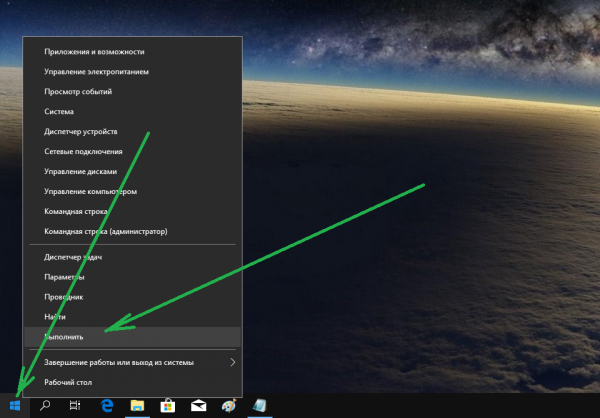Choose Система from the menu
Screen dimensions: 600x418
coord(132,111)
